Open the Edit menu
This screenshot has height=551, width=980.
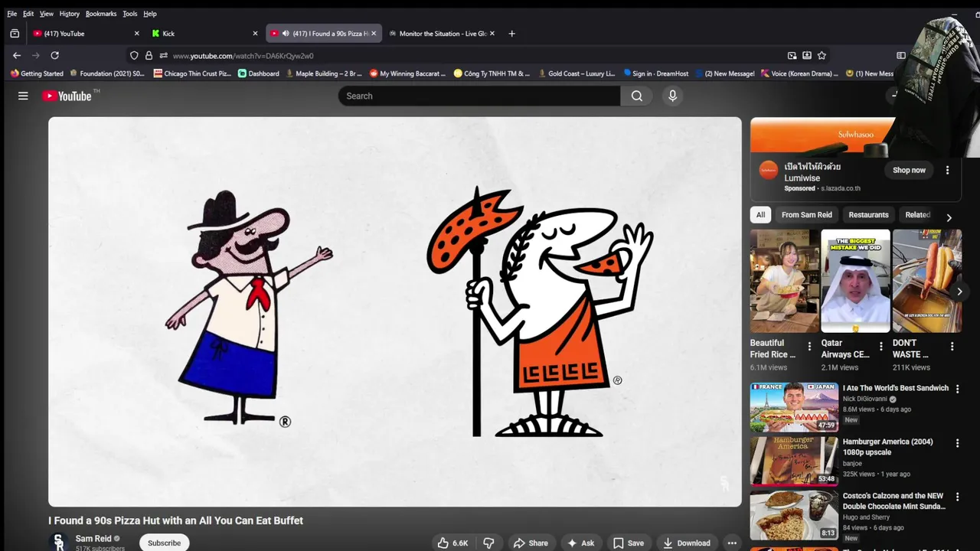point(28,14)
